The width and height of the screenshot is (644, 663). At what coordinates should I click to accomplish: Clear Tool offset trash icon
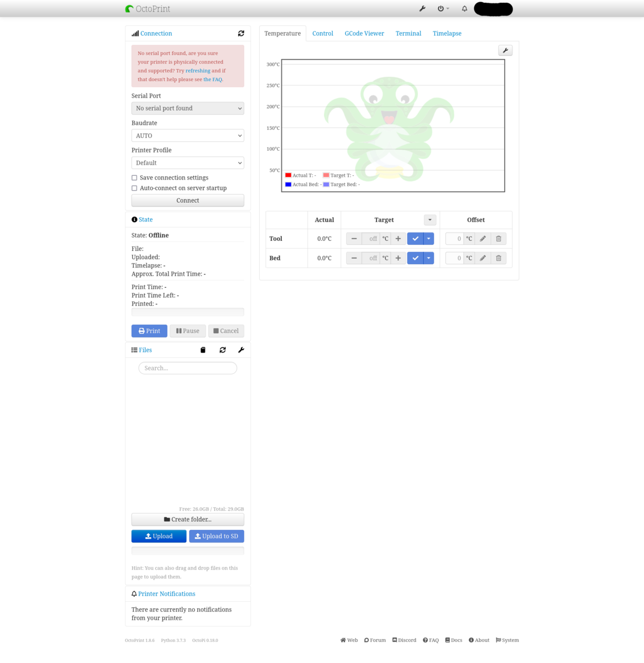(499, 239)
